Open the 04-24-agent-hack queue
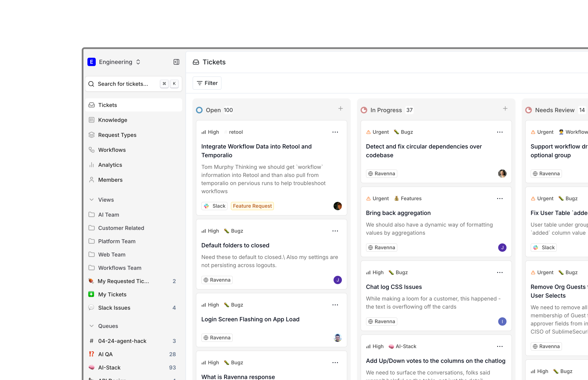This screenshot has height=380, width=588. pyautogui.click(x=134, y=341)
